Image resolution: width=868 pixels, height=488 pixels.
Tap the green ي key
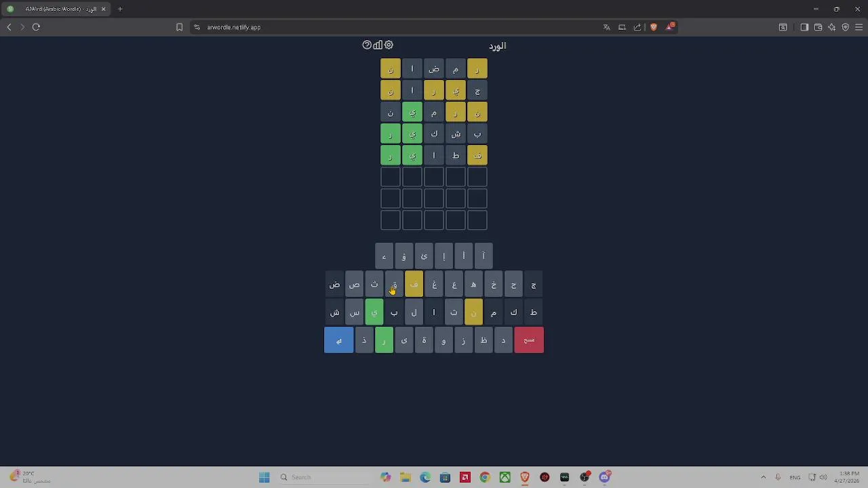click(x=374, y=312)
